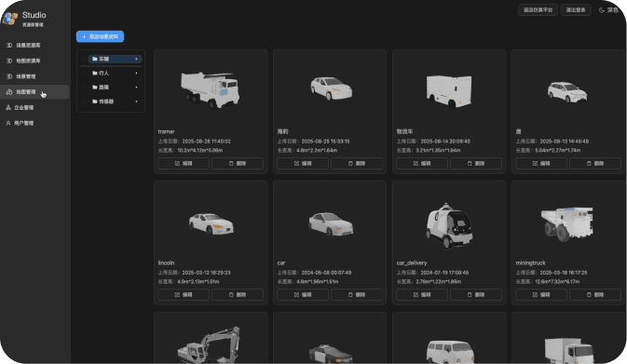The height and width of the screenshot is (364, 627).
Task: Select the highlighted 地图管理 sidebar item
Action: pos(34,92)
